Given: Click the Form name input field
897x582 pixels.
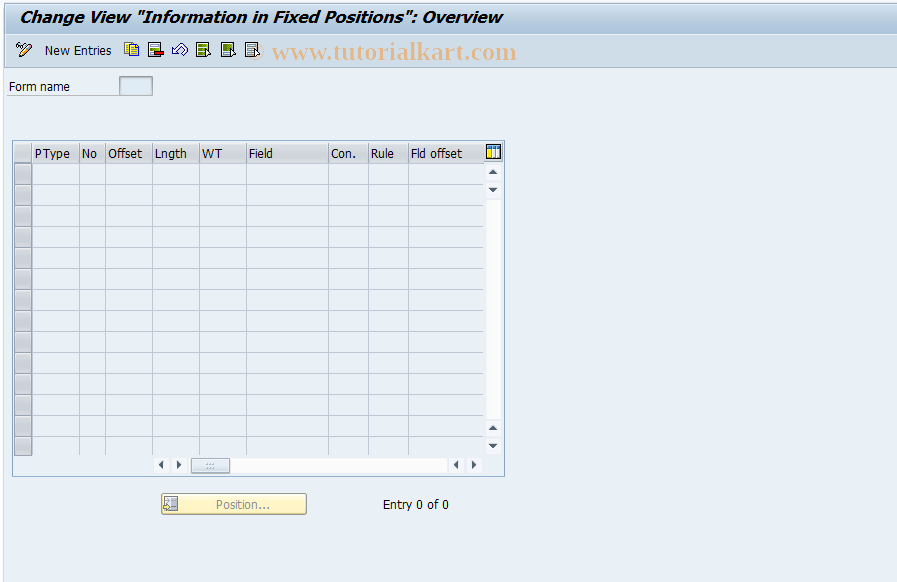Looking at the screenshot, I should coord(136,86).
